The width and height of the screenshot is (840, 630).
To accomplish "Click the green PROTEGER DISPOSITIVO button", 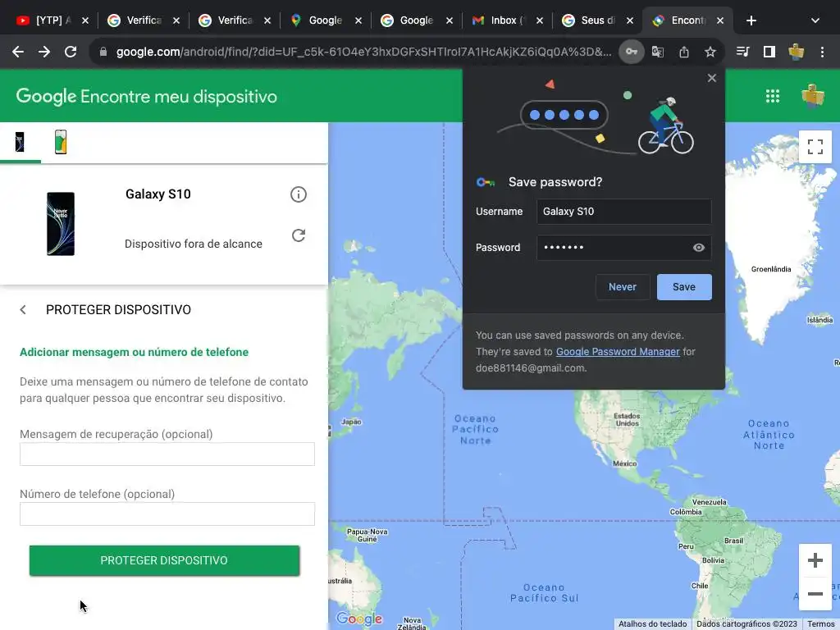I will coord(164,560).
